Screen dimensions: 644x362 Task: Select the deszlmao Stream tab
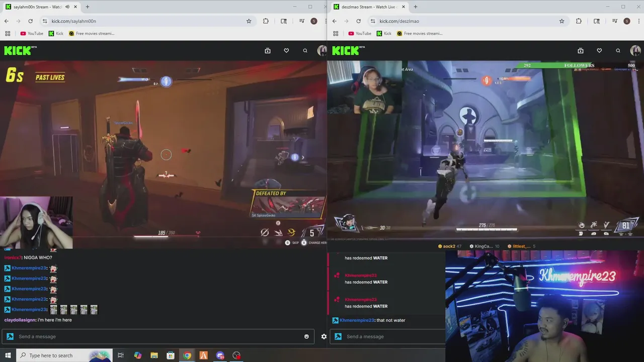[x=369, y=7]
